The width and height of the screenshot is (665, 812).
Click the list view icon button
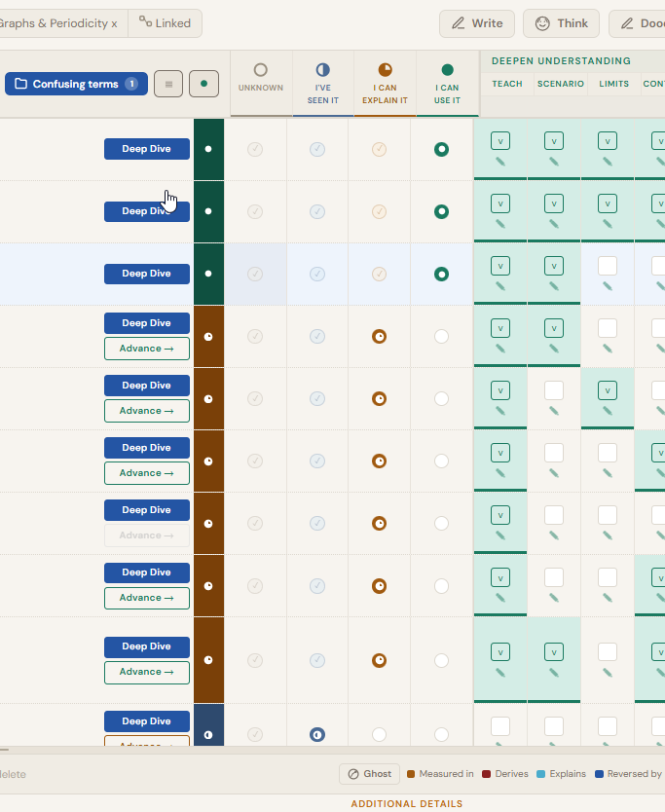[x=168, y=84]
